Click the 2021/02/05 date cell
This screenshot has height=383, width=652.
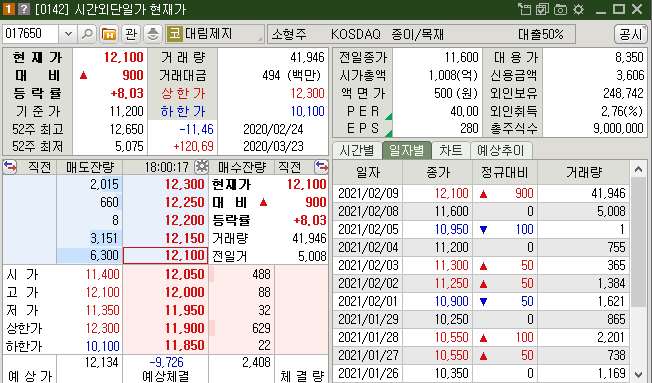click(x=368, y=229)
